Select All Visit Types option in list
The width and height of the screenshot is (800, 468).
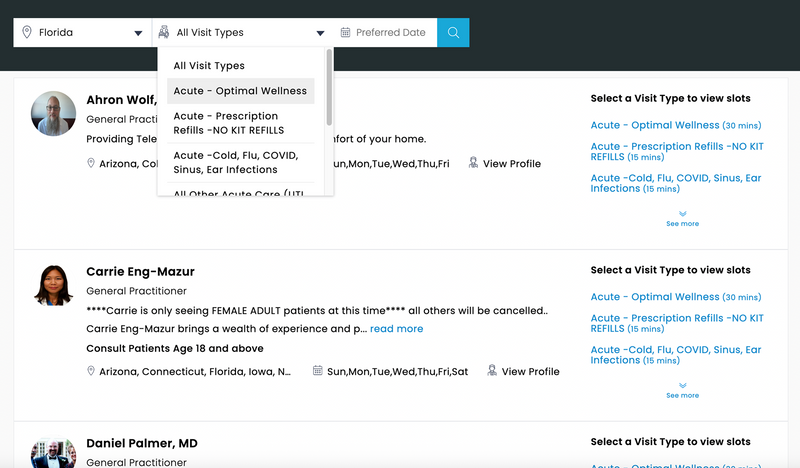(209, 66)
